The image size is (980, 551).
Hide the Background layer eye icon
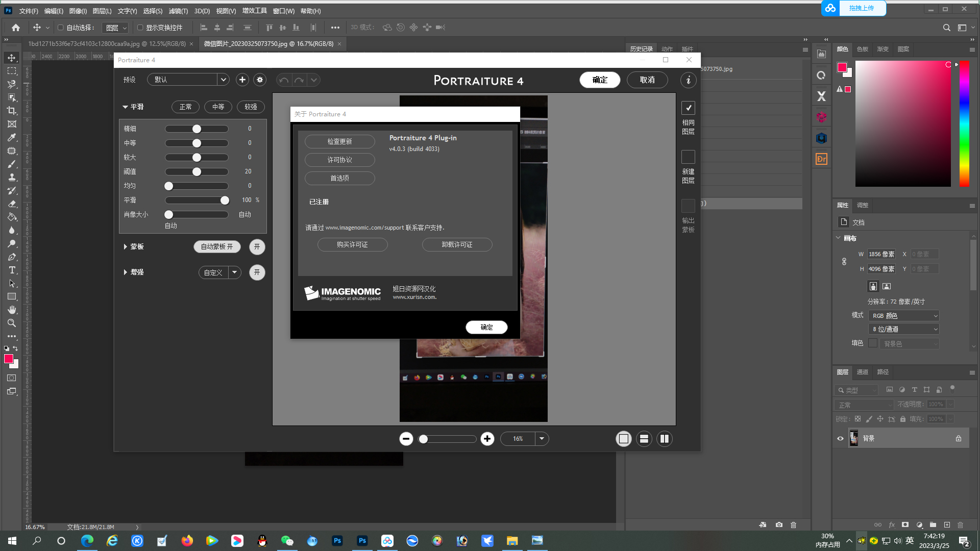(x=840, y=438)
